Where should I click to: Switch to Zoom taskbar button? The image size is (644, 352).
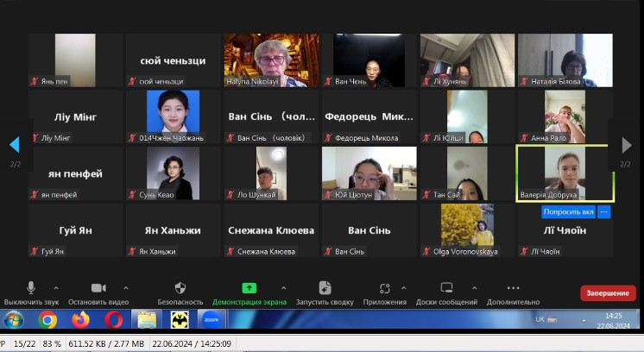212,319
